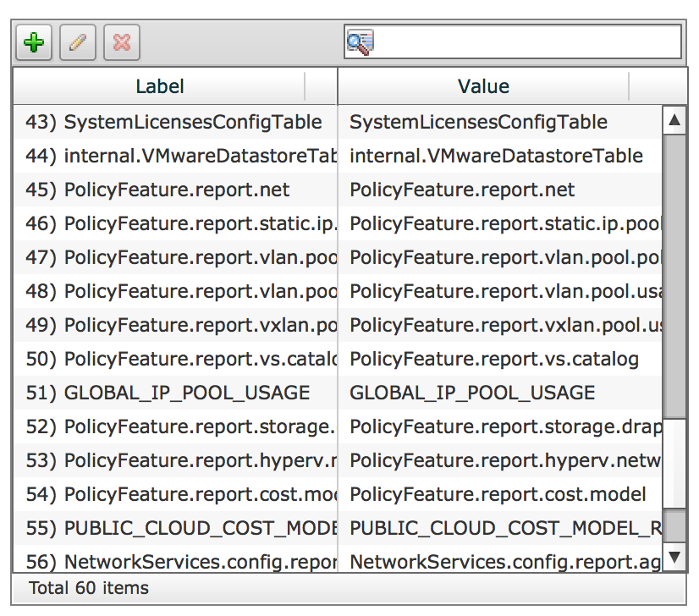This screenshot has width=699, height=616.
Task: Select row 48) PolicyFeature.report.vlan.pool label
Action: tap(174, 292)
